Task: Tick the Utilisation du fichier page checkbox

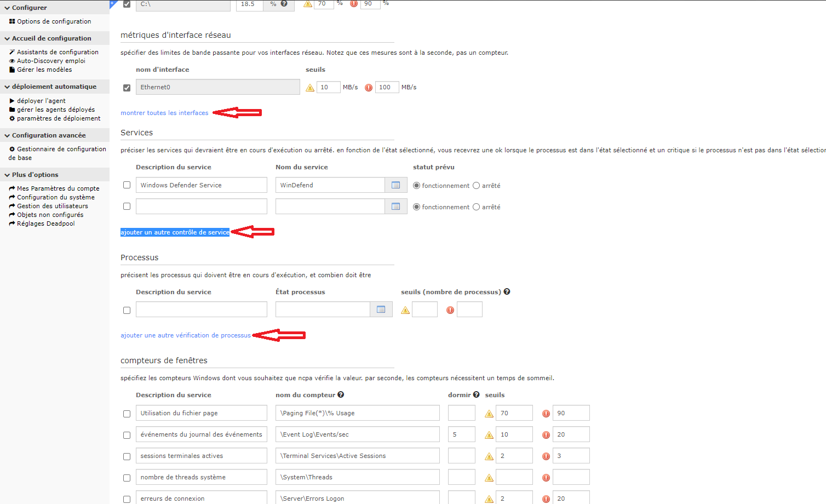Action: 127,414
